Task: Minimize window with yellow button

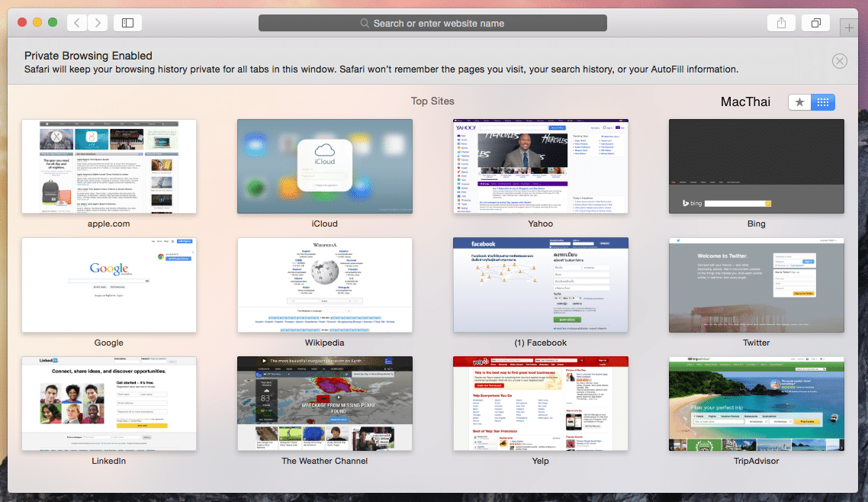Action: 37,22
